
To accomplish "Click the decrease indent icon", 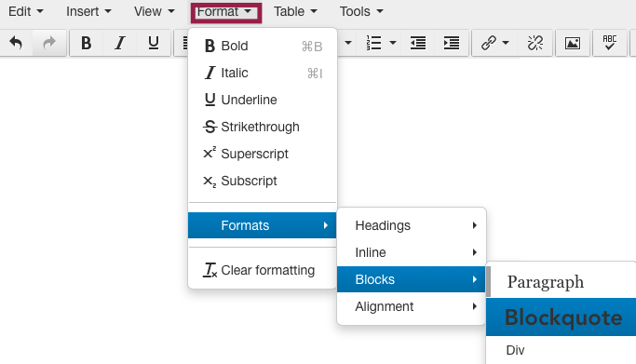I will [418, 43].
